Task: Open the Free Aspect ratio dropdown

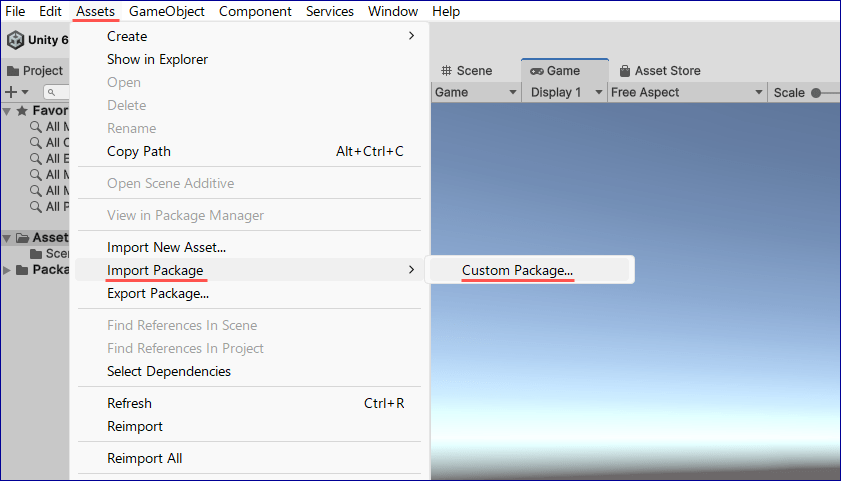Action: pos(686,92)
